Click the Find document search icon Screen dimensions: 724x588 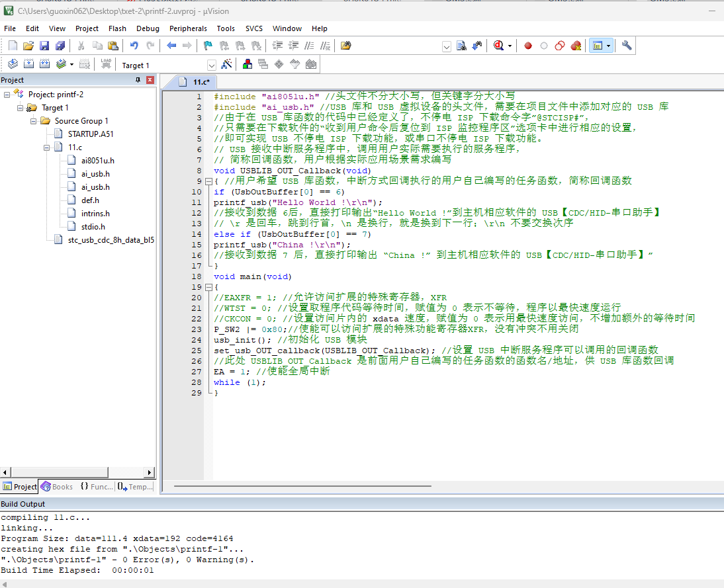(461, 46)
